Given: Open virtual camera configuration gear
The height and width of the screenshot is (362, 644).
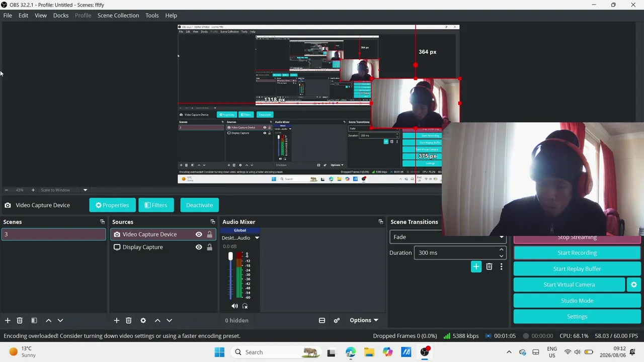Looking at the screenshot, I should coord(634,285).
